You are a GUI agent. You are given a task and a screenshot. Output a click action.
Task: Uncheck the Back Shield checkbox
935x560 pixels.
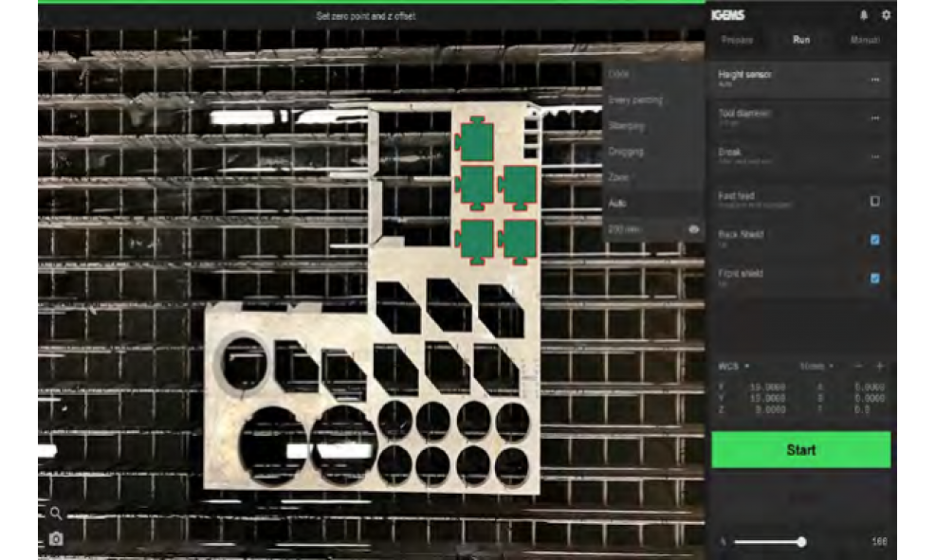click(x=874, y=240)
